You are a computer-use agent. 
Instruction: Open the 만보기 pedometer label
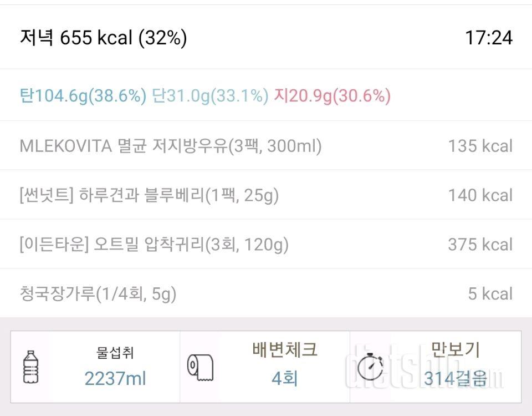coord(456,351)
